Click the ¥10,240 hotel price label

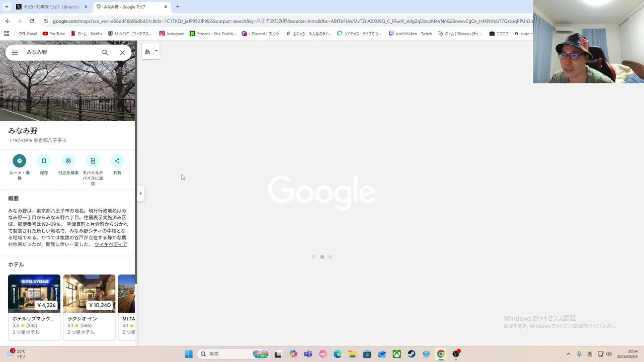click(x=100, y=305)
